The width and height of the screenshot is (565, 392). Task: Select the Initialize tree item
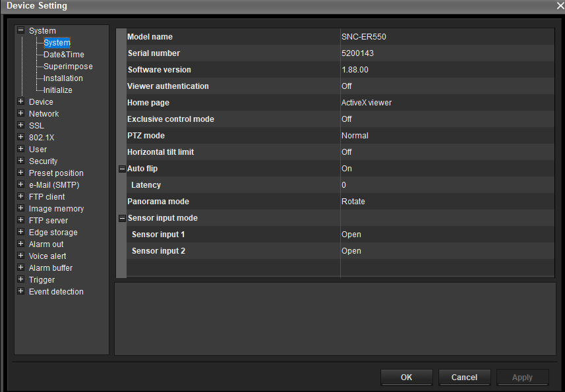pyautogui.click(x=58, y=90)
